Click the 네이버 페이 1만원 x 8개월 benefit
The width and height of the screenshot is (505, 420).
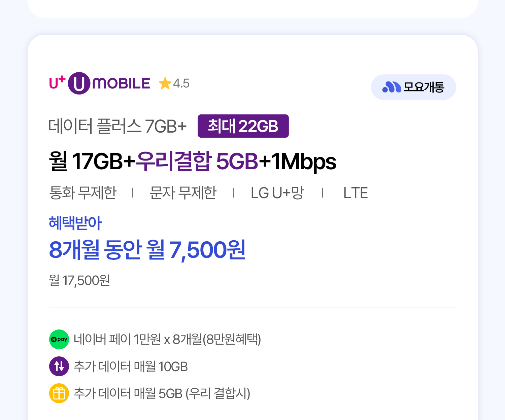pos(167,339)
